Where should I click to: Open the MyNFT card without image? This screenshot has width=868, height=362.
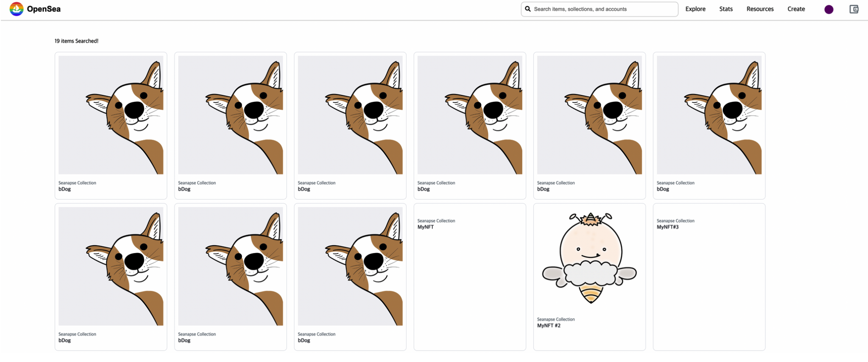(470, 277)
